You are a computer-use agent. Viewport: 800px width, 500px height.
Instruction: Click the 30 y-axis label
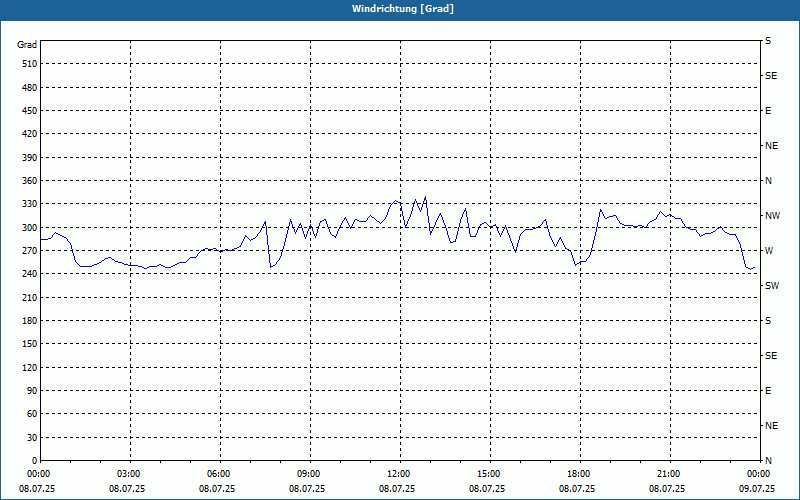tap(32, 438)
